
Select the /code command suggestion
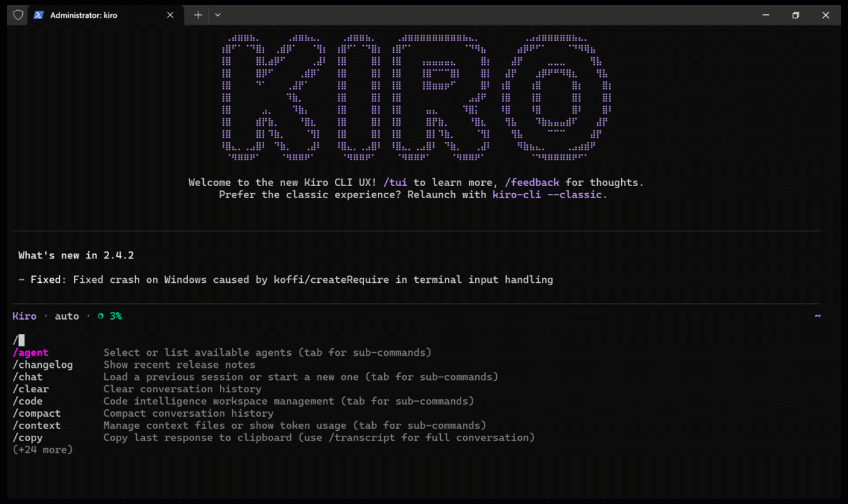pos(28,401)
